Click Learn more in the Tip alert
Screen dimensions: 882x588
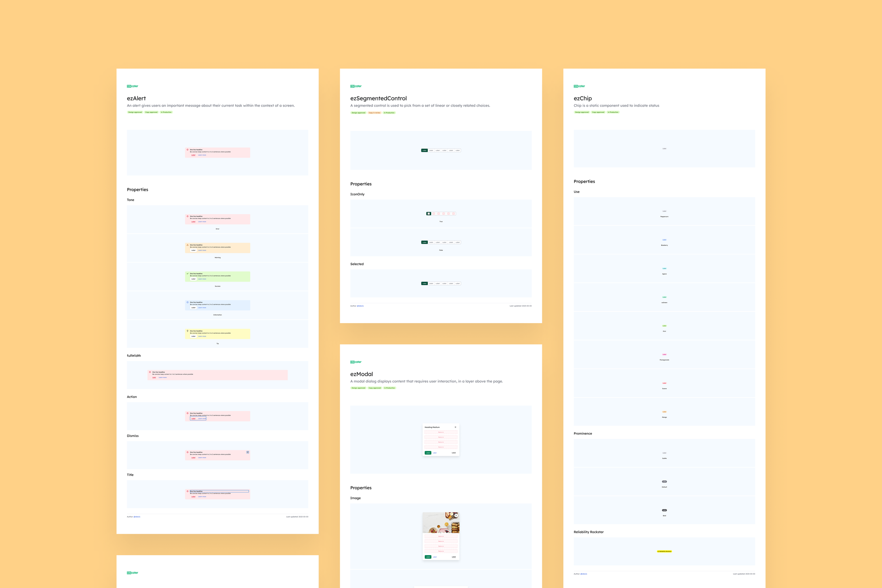coord(202,337)
